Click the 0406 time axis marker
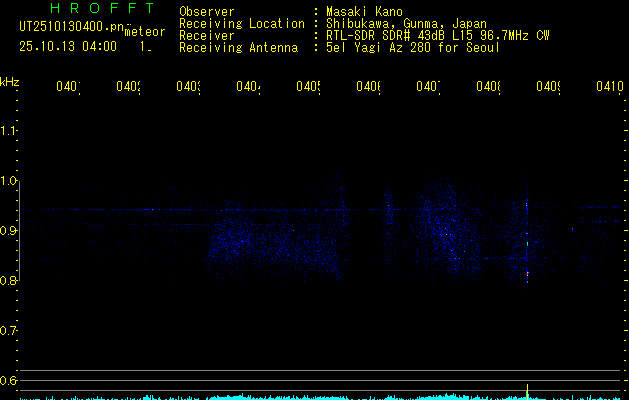The image size is (629, 400). (369, 86)
